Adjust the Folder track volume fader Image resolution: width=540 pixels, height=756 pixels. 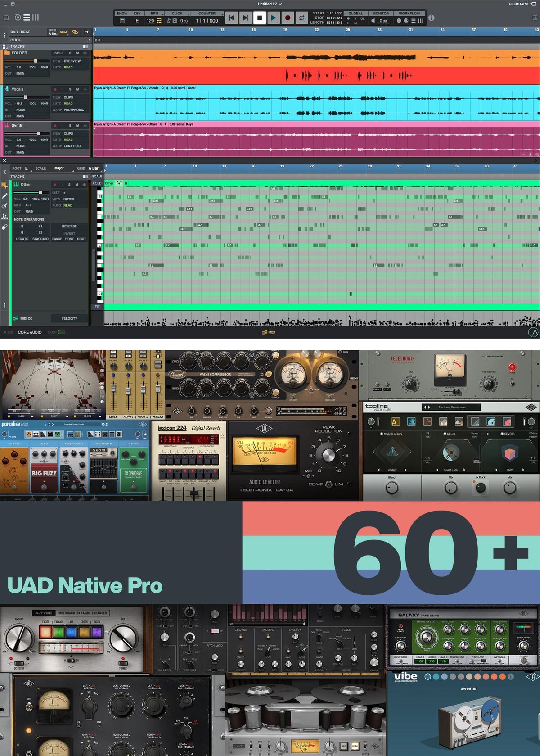click(x=36, y=61)
